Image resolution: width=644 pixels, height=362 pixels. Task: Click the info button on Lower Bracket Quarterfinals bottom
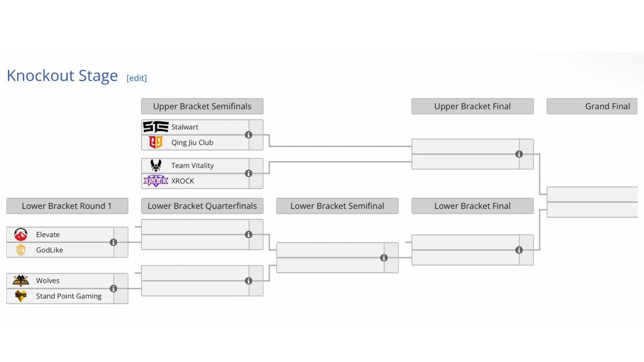point(248,280)
